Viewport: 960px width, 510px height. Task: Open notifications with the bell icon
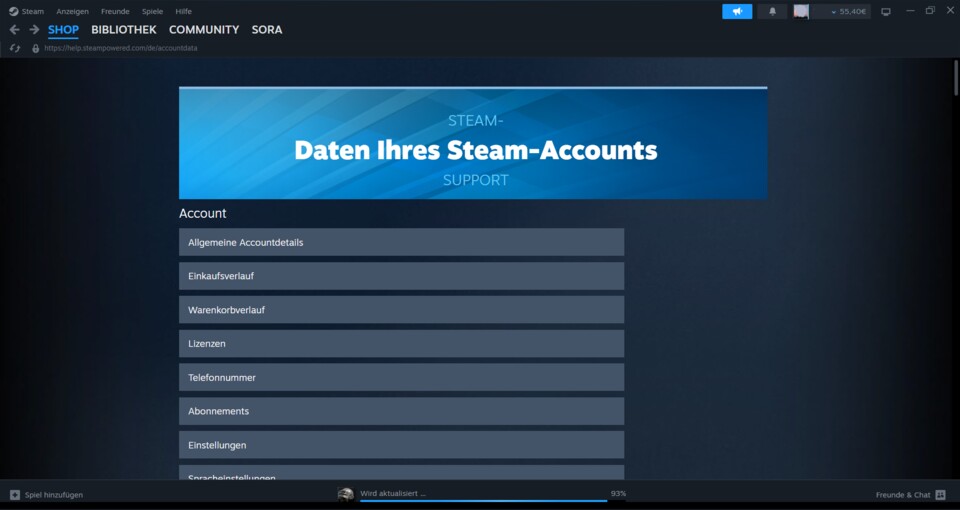773,11
